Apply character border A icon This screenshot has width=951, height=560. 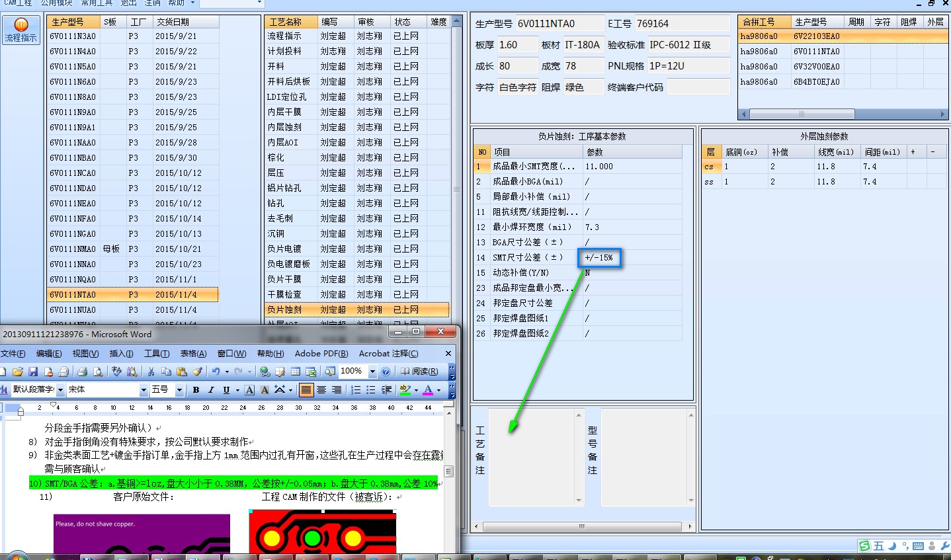click(249, 390)
